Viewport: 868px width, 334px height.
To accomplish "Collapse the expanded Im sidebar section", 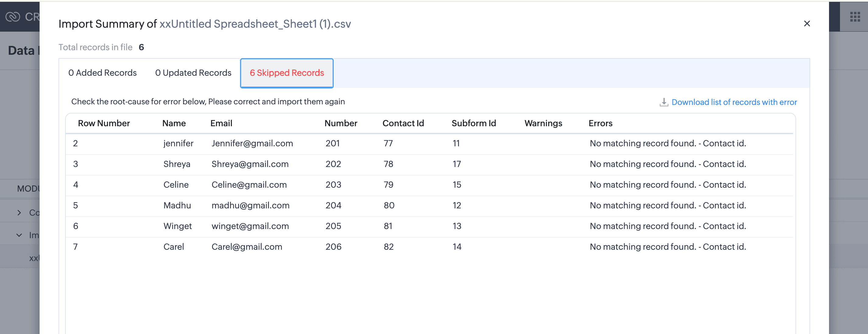I will click(19, 235).
